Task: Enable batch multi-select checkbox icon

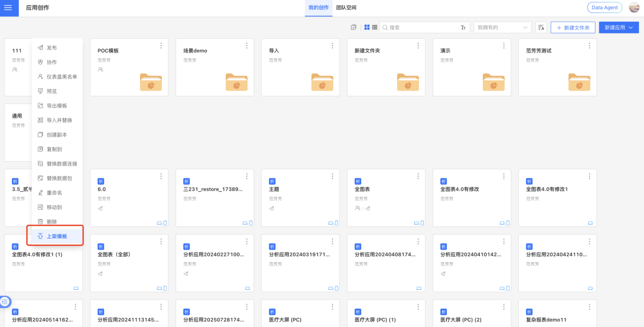Action: 354,28
